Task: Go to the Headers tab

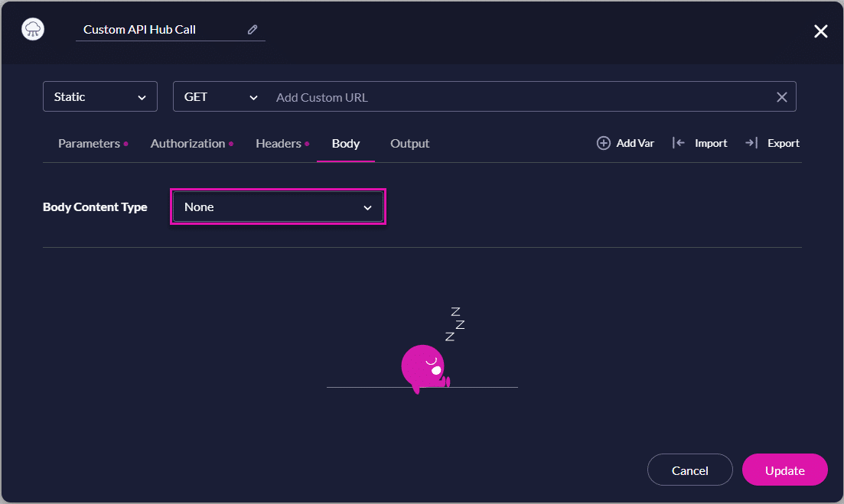Action: [279, 144]
